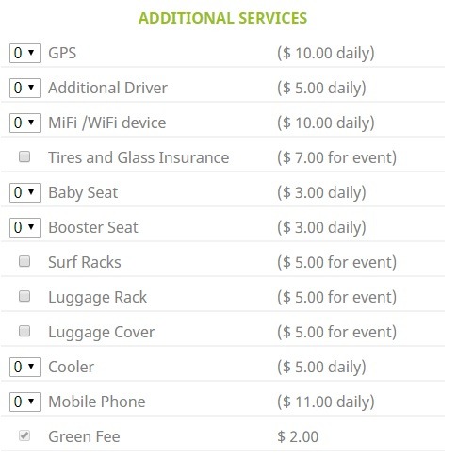Expand the Additional Driver quantity selector
Viewport: 457px width, 476px height.
pyautogui.click(x=24, y=88)
